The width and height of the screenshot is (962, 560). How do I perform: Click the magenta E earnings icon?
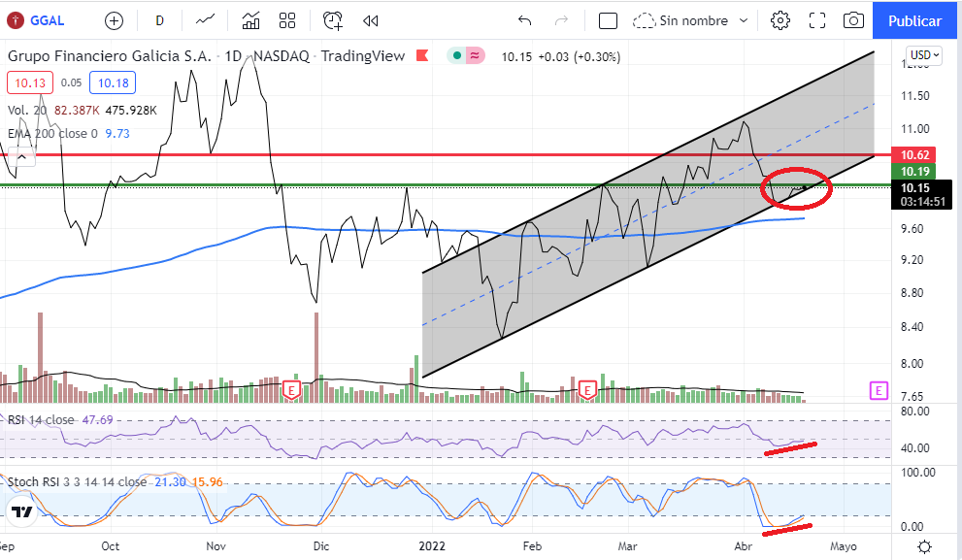(x=879, y=390)
